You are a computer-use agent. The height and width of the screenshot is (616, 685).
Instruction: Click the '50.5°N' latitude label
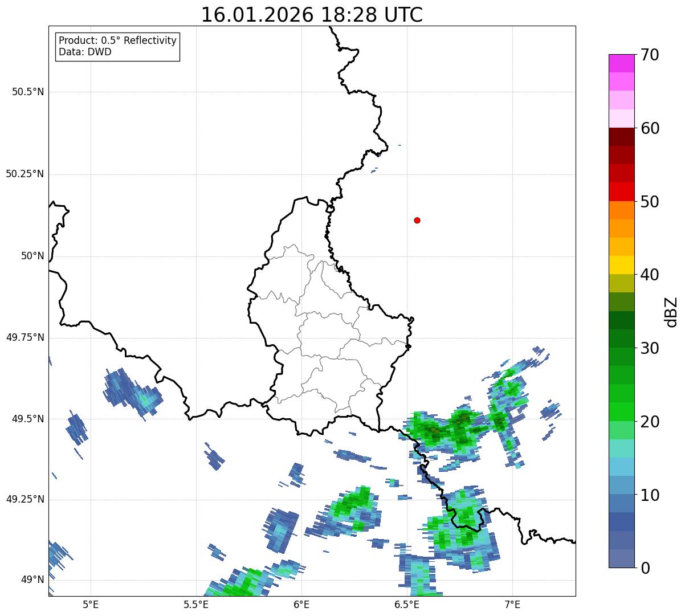click(x=28, y=92)
